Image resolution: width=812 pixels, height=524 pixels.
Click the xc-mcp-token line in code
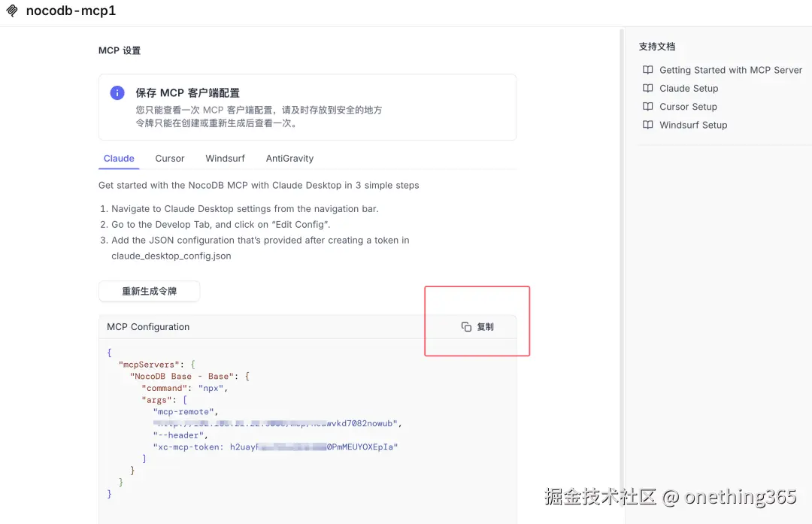coord(275,447)
